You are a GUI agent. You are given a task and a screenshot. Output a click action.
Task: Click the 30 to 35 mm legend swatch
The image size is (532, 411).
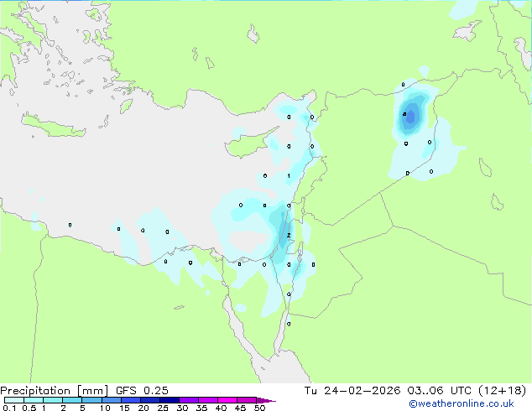click(x=188, y=400)
